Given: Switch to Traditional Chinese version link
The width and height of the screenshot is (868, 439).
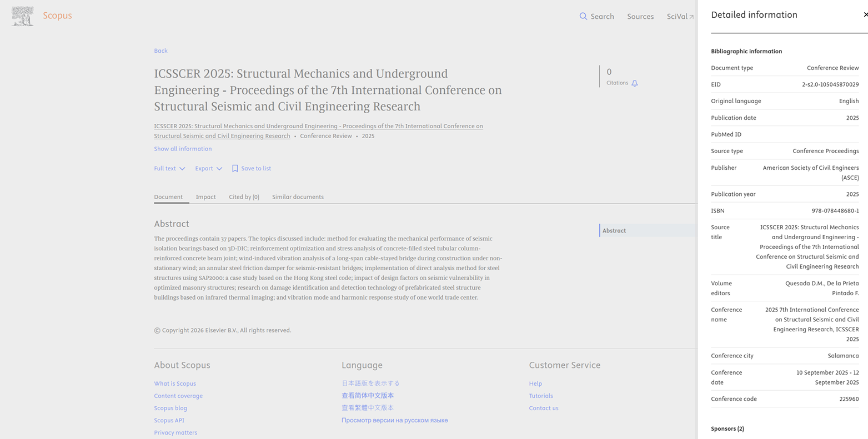Looking at the screenshot, I should [368, 408].
